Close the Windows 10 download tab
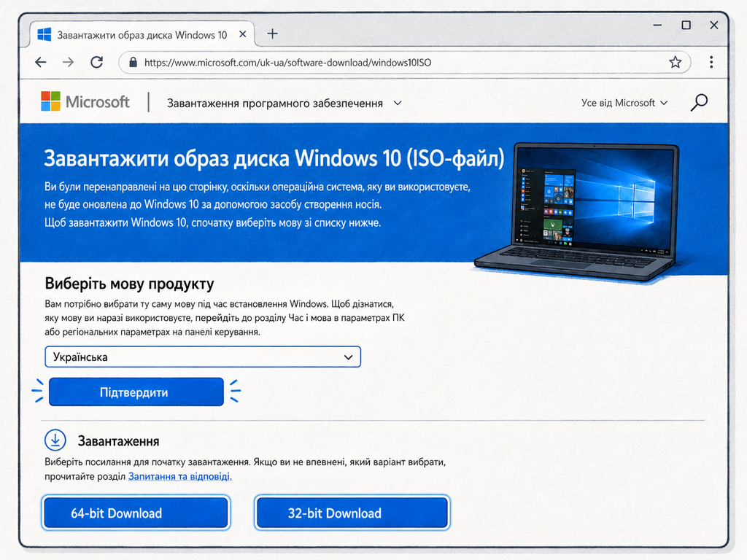Image resolution: width=747 pixels, height=560 pixels. pyautogui.click(x=242, y=34)
